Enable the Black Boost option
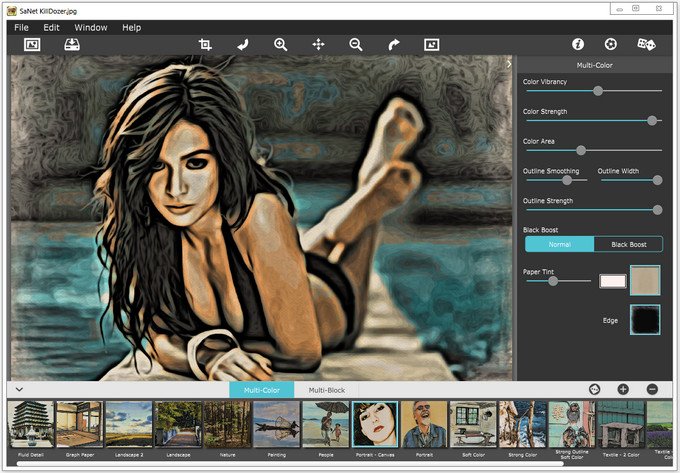 point(628,245)
